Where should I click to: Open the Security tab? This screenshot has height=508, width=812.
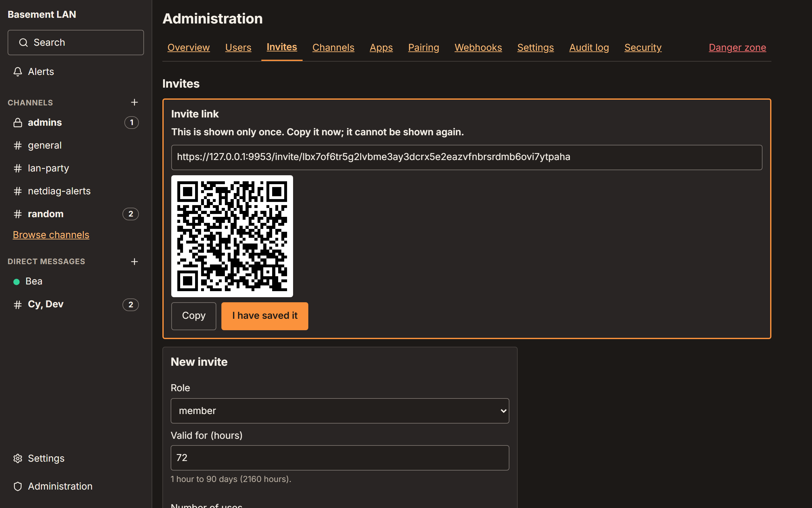(643, 47)
